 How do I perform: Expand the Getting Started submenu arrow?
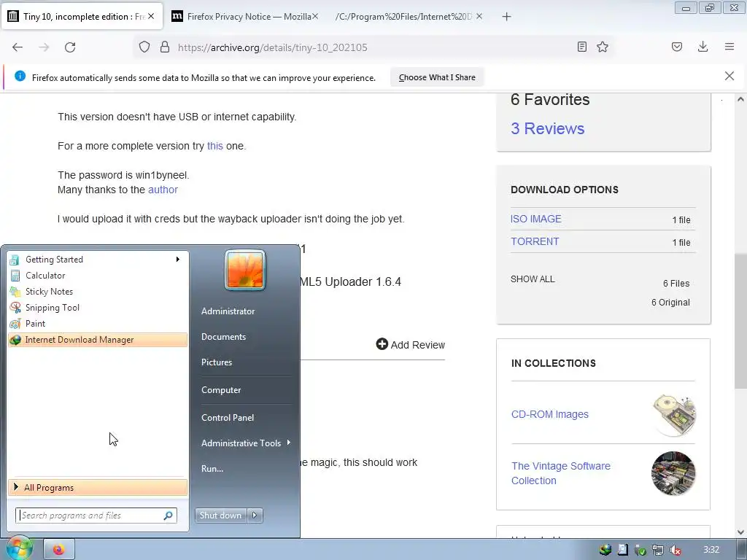pos(178,260)
